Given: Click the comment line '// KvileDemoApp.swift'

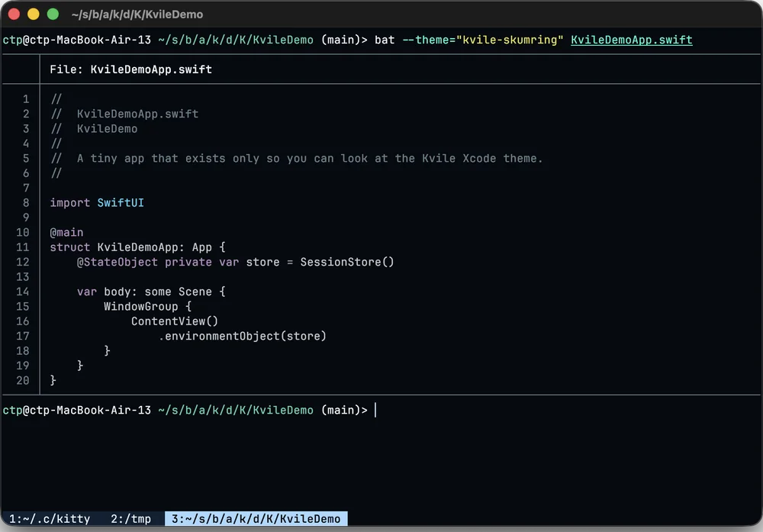Looking at the screenshot, I should pyautogui.click(x=124, y=114).
